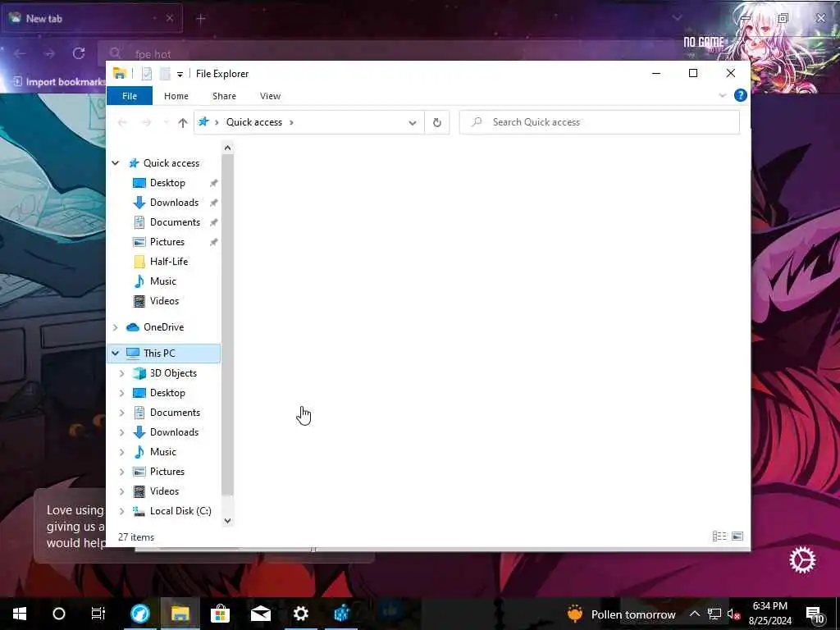The image size is (840, 630).
Task: Select Music under This PC
Action: (x=163, y=452)
